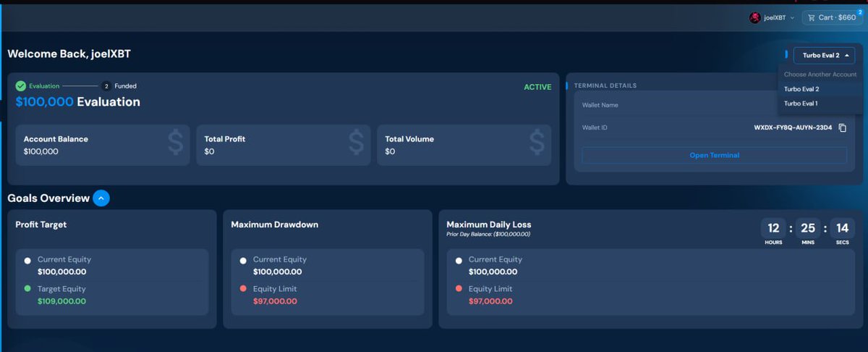Click the Welcome Back, joelXBT heading

(x=69, y=54)
